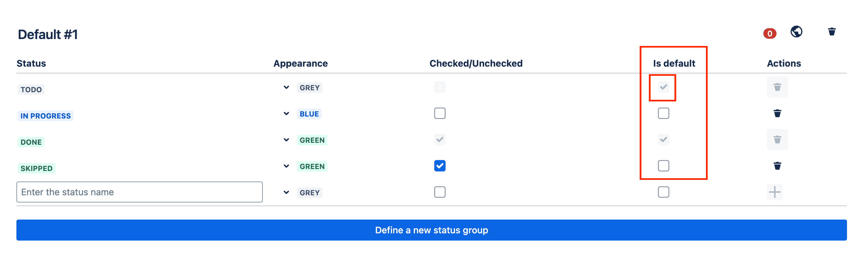868x256 pixels.
Task: Set SKIPPED as default
Action: click(x=663, y=166)
